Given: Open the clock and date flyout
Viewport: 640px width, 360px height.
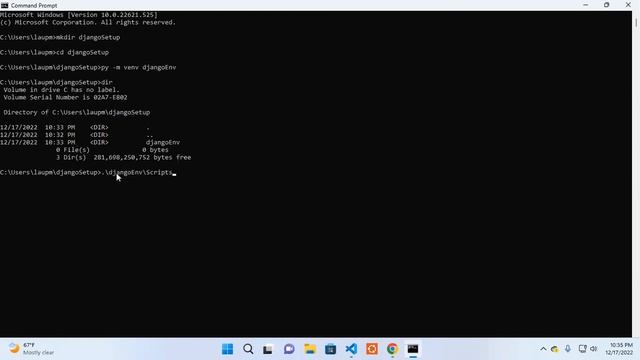Looking at the screenshot, I should tap(619, 349).
